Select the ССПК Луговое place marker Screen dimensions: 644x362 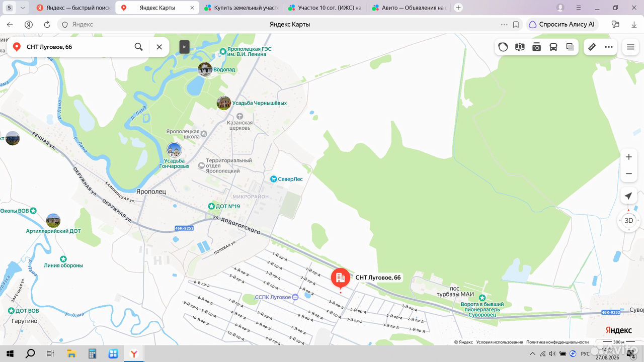click(x=295, y=297)
